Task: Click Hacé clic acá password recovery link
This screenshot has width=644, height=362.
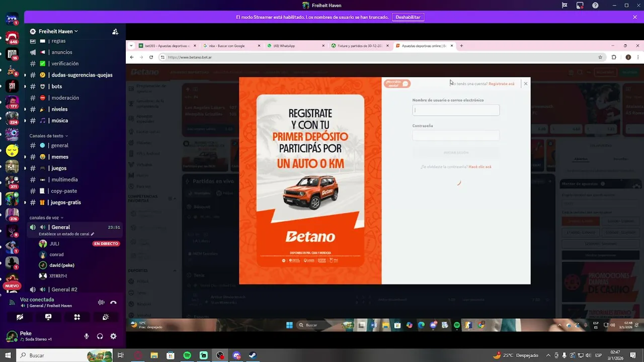Action: pos(480,166)
